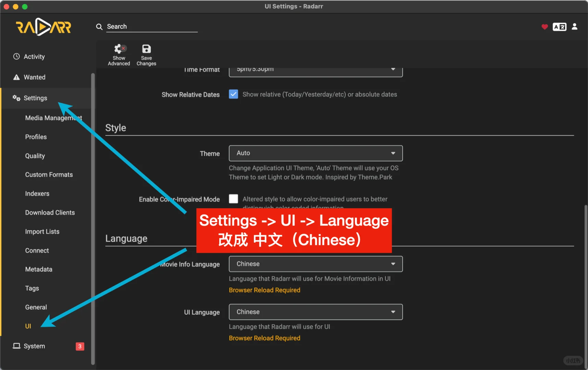The image size is (588, 370).
Task: Click the sidebar scrollbar
Action: [93, 219]
